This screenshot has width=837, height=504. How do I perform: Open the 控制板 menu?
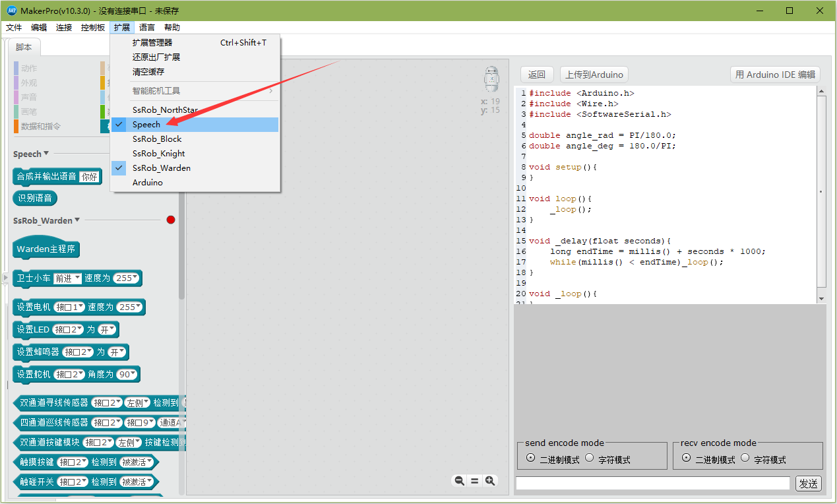[x=93, y=28]
